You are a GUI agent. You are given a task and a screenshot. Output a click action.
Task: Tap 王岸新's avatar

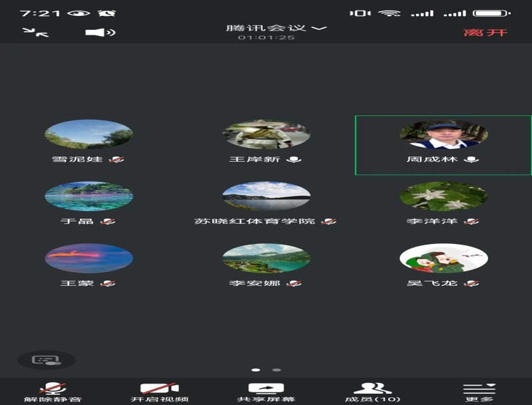266,134
